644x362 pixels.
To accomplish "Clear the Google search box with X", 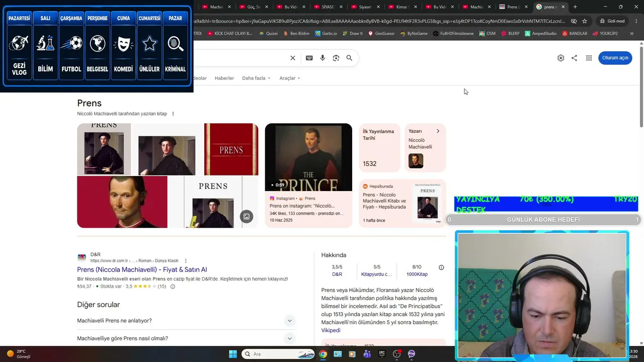I will pos(293,58).
